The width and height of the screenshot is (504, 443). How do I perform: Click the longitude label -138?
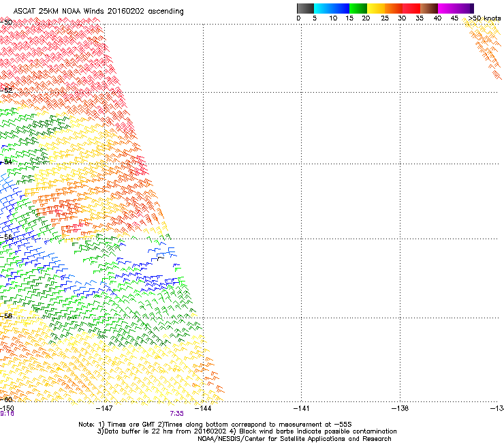(x=400, y=408)
